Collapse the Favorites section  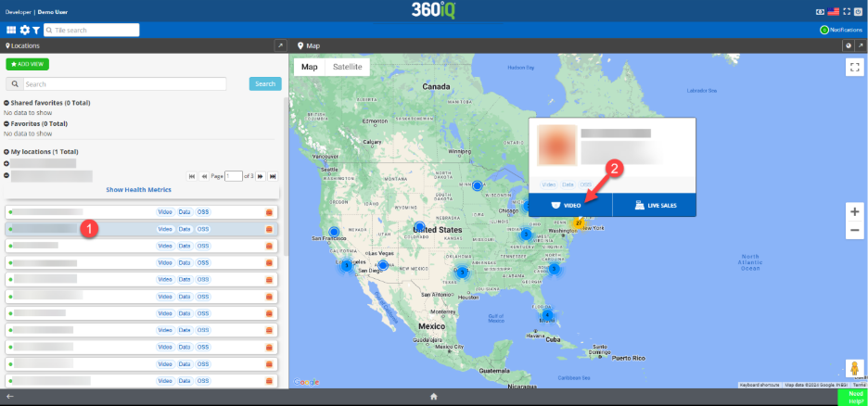click(6, 123)
